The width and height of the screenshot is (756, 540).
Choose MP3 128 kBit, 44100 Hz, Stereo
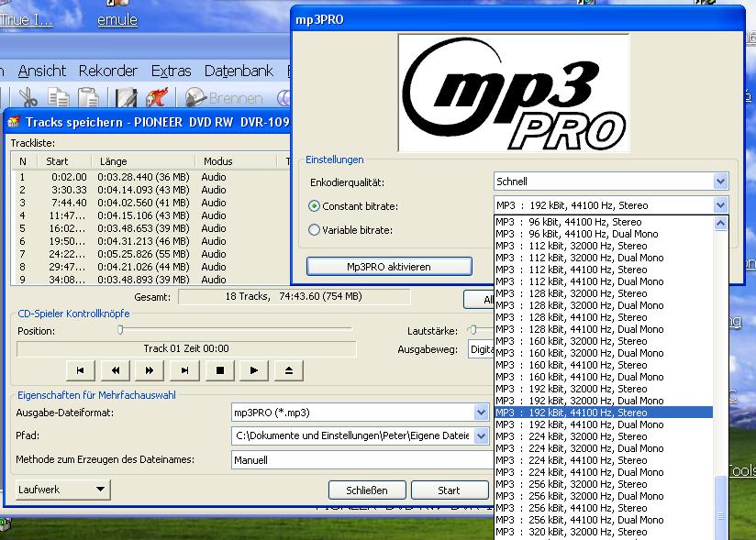click(604, 317)
